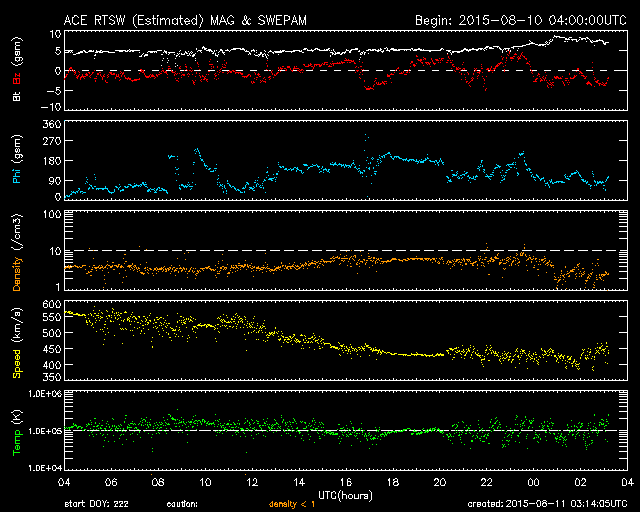This screenshot has height=512, width=640.
Task: Click the UTC(hours) axis title
Action: point(345,495)
